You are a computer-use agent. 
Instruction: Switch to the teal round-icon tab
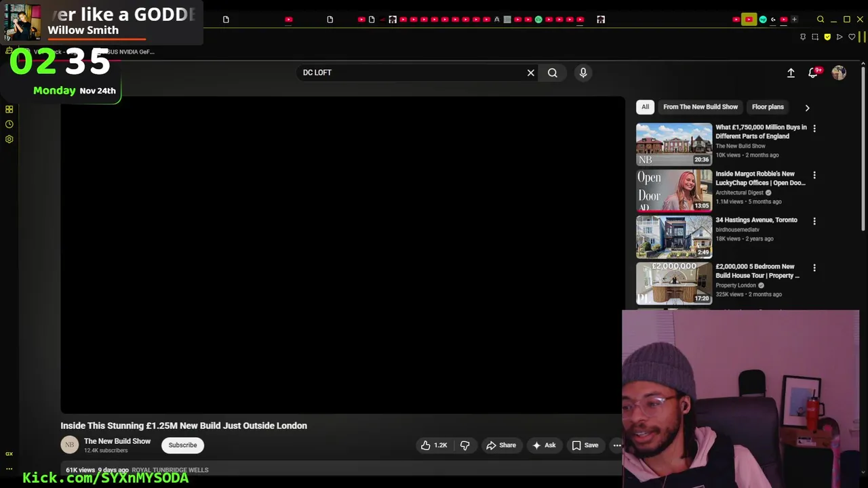coord(763,19)
